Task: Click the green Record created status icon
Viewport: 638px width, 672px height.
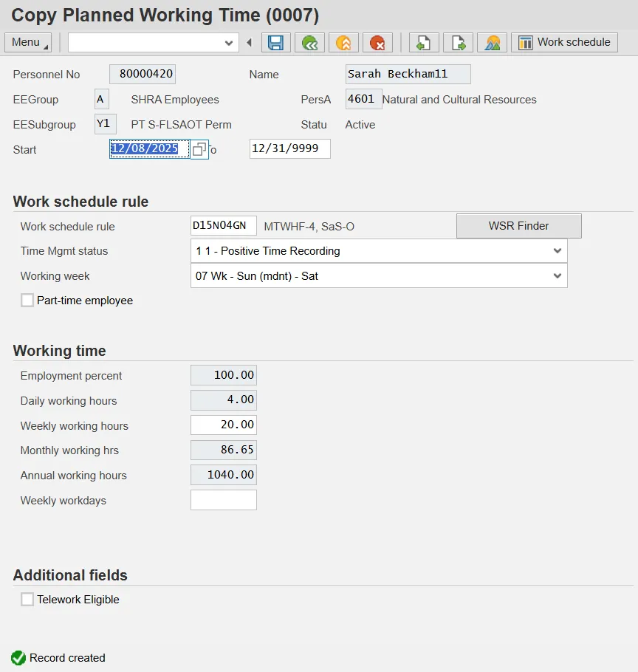Action: 18,658
